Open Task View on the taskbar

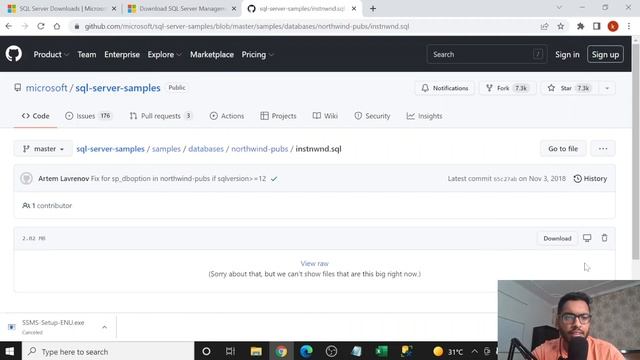[231, 351]
